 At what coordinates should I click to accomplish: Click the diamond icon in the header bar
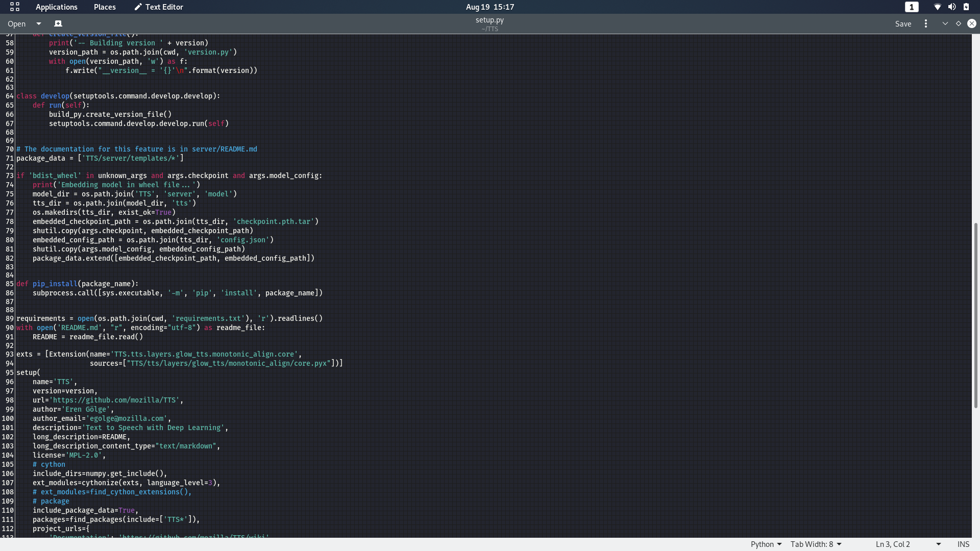pyautogui.click(x=958, y=23)
